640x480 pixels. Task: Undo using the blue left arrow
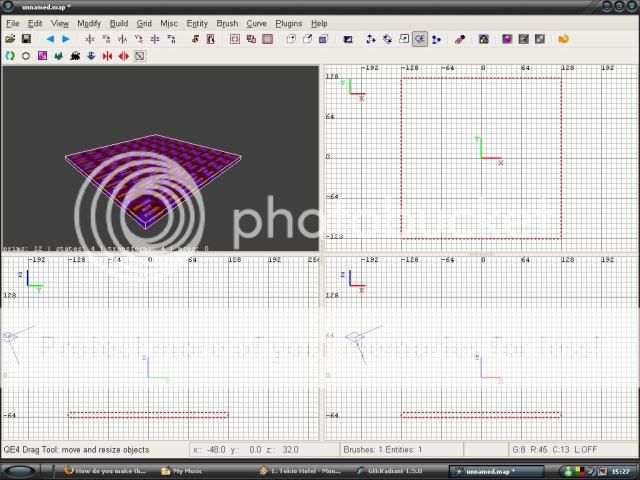pos(50,39)
